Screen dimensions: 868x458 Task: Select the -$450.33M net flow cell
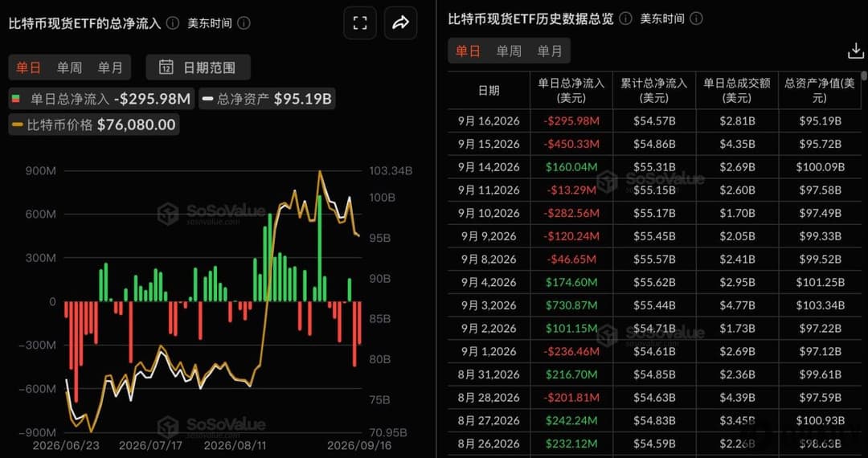(571, 144)
